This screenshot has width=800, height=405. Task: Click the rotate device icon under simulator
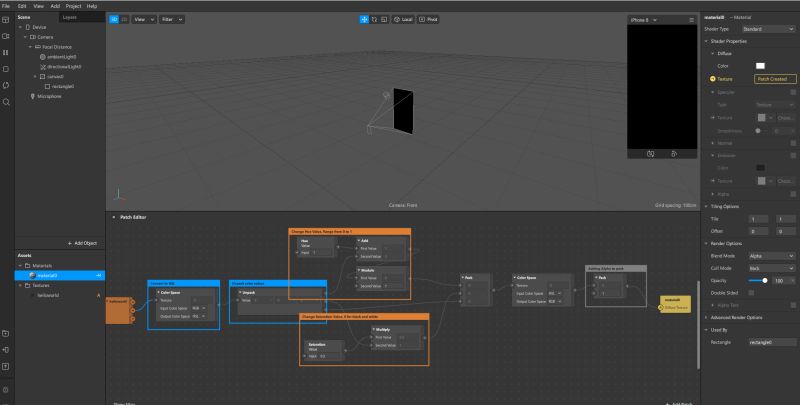click(674, 154)
